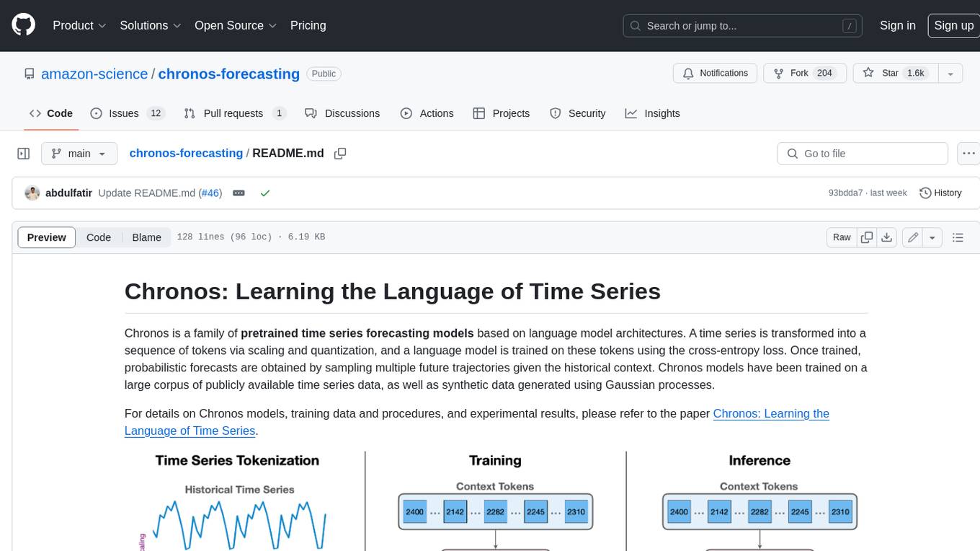Open the more file actions ellipsis menu
This screenshot has height=551, width=980.
coord(968,154)
